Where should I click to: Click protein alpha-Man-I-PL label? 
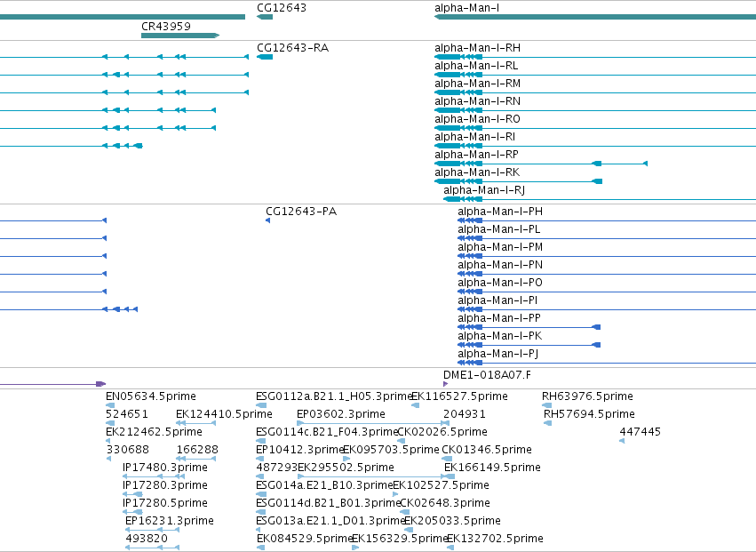499,229
